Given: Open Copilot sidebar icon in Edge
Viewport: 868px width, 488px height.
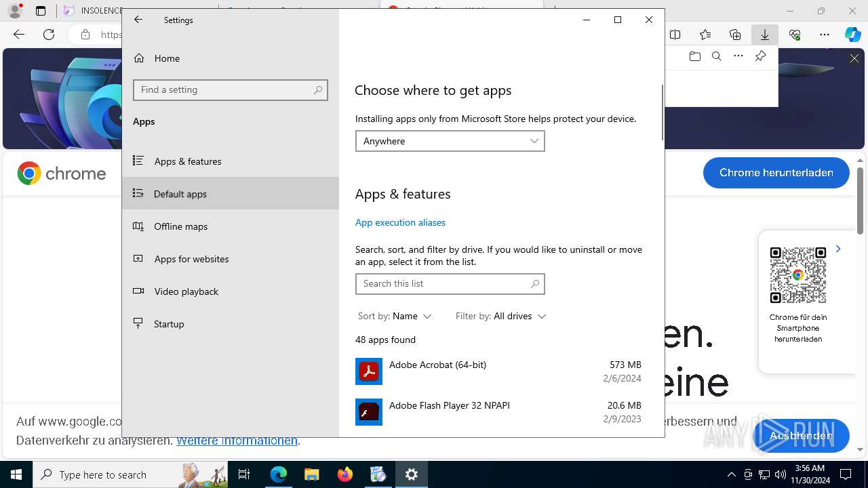Looking at the screenshot, I should (x=853, y=35).
